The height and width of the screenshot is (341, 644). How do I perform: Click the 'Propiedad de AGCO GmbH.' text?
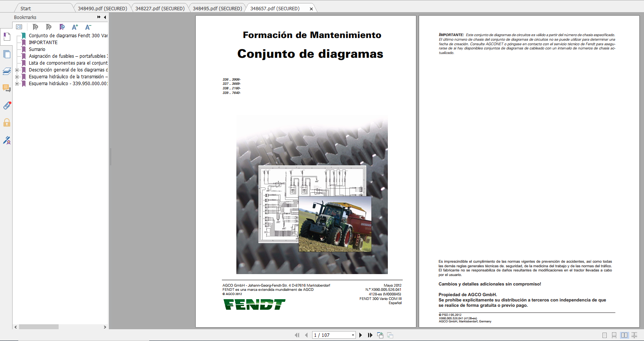pyautogui.click(x=467, y=295)
